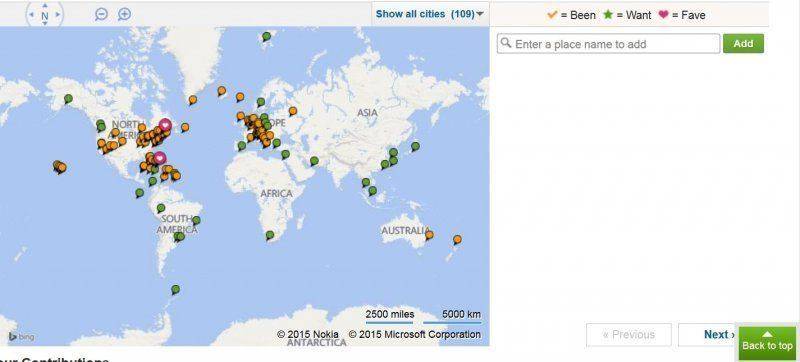
Task: Zoom in with the plus magnifier
Action: click(x=124, y=14)
